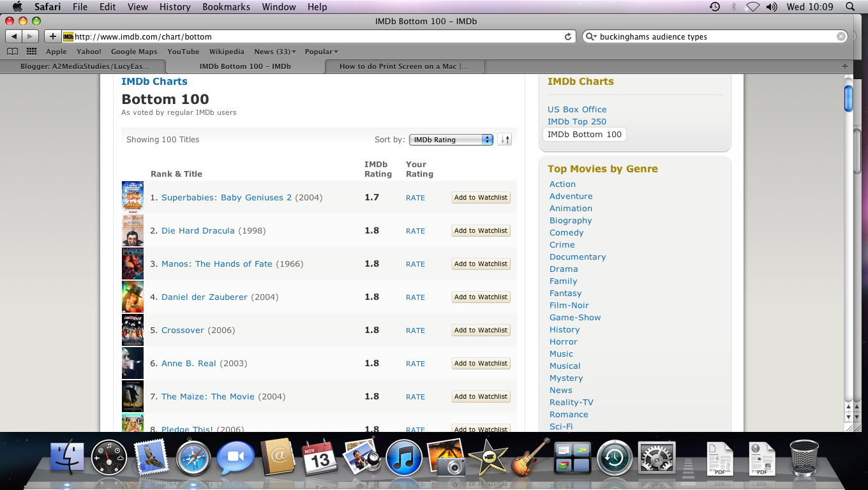Open Time Machine in the Dock
This screenshot has width=868, height=490.
point(615,457)
